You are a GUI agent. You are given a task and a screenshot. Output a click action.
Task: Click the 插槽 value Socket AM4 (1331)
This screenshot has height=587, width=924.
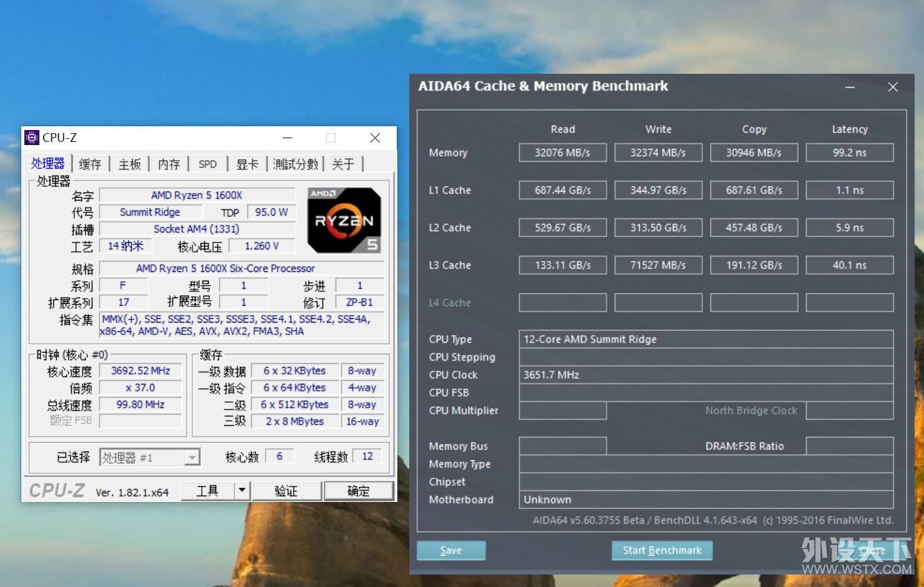pyautogui.click(x=197, y=229)
